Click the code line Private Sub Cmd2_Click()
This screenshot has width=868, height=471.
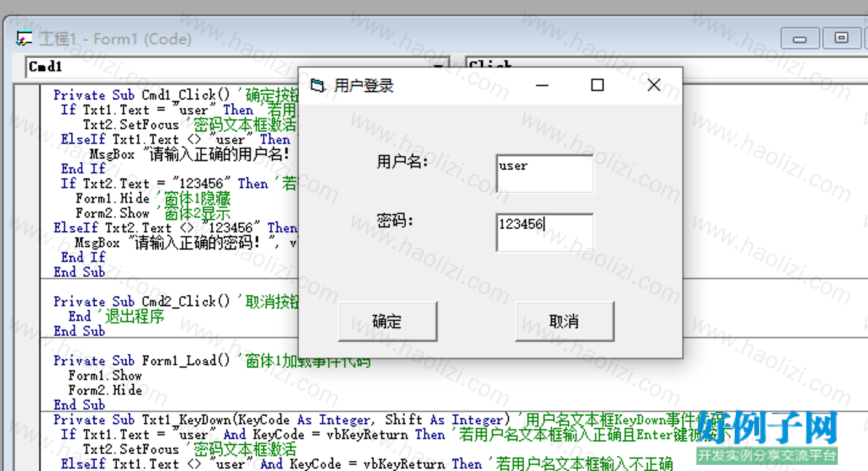click(x=142, y=302)
